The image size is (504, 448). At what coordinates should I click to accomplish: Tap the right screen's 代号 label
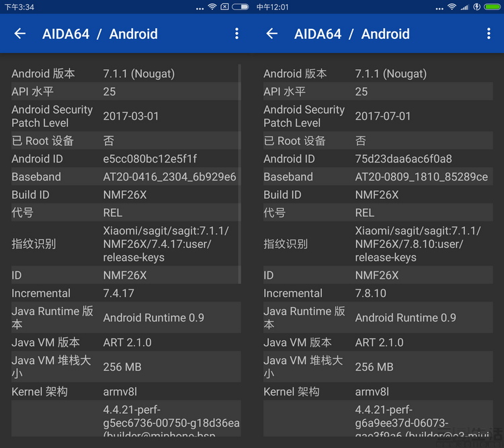(274, 213)
